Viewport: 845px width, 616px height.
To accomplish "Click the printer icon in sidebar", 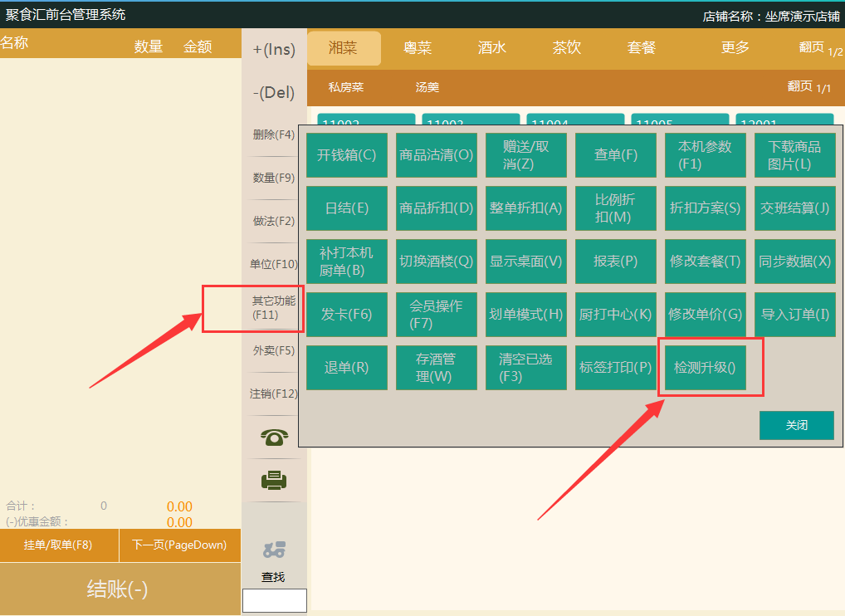I will point(274,481).
